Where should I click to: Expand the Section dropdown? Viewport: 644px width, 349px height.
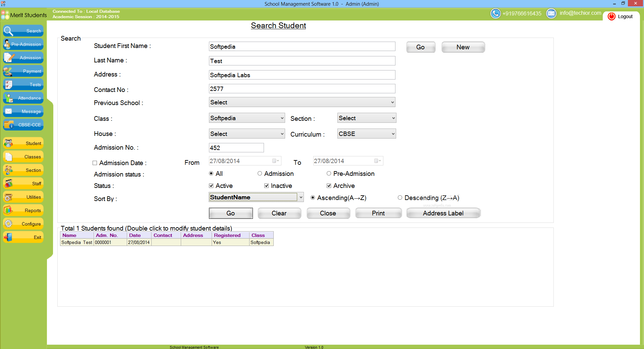click(367, 118)
